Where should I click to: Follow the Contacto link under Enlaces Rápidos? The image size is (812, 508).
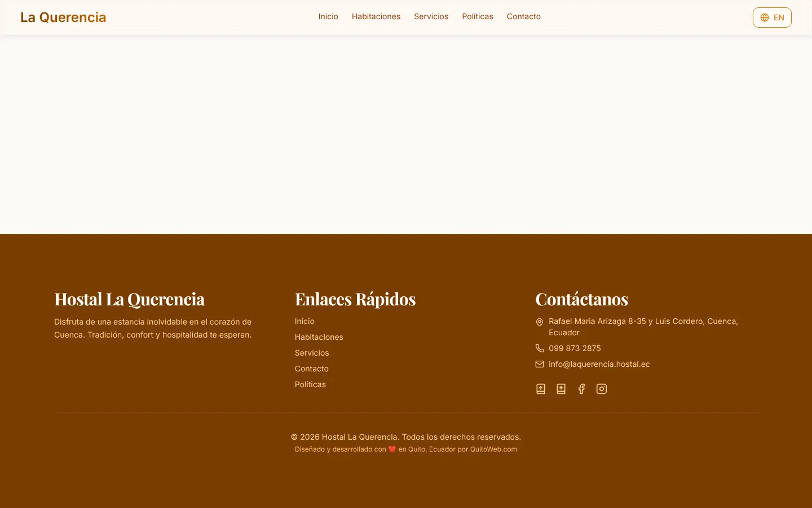coord(312,369)
